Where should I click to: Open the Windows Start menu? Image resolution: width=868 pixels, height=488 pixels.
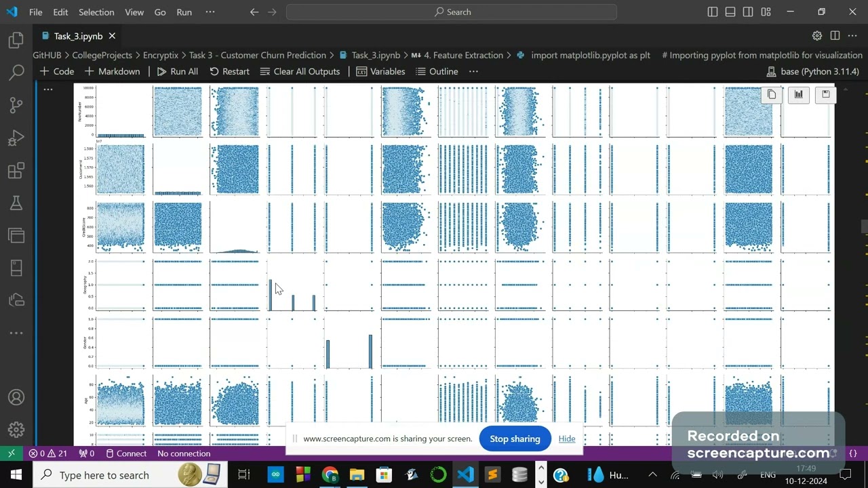pos(16,474)
